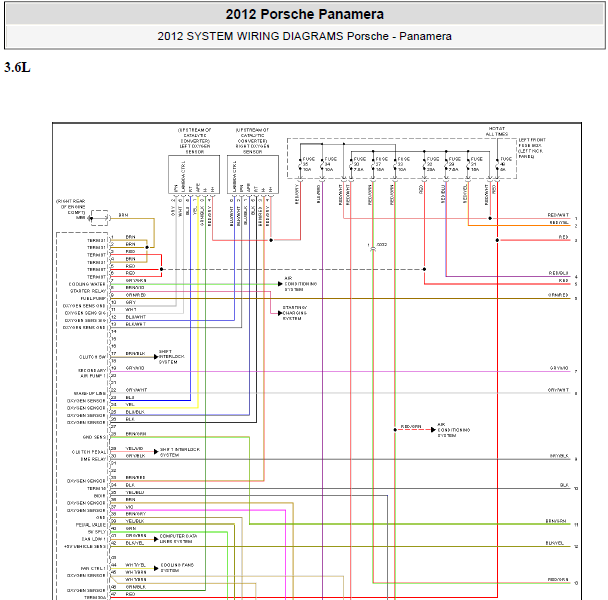608x600 pixels.
Task: Click RED/YEL continuation label numbered 2
Action: click(x=559, y=223)
